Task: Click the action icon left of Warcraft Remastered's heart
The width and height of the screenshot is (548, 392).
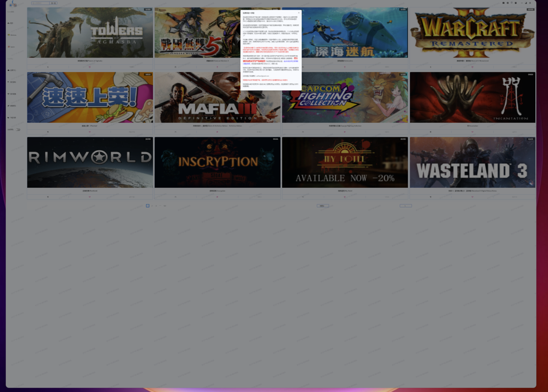Action: pos(430,67)
